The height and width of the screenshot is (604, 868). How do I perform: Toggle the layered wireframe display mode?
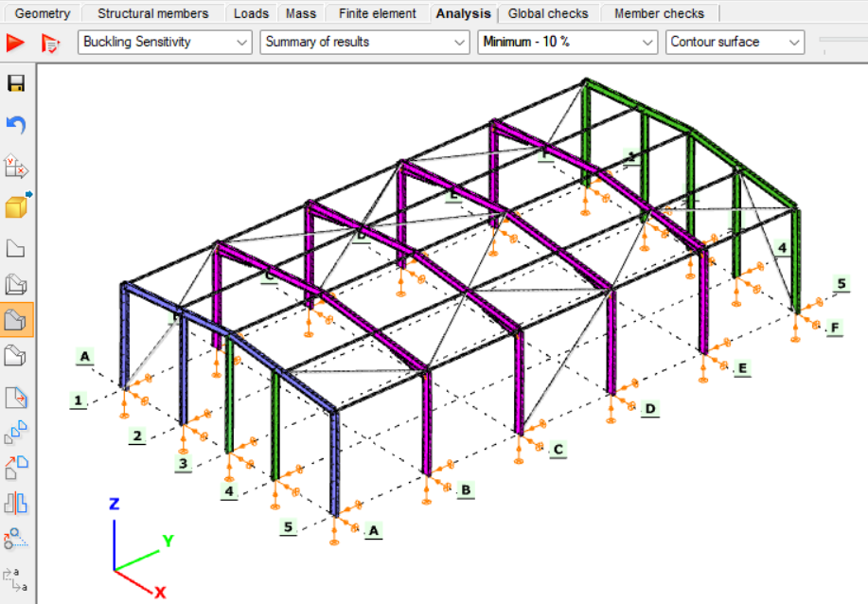[16, 284]
